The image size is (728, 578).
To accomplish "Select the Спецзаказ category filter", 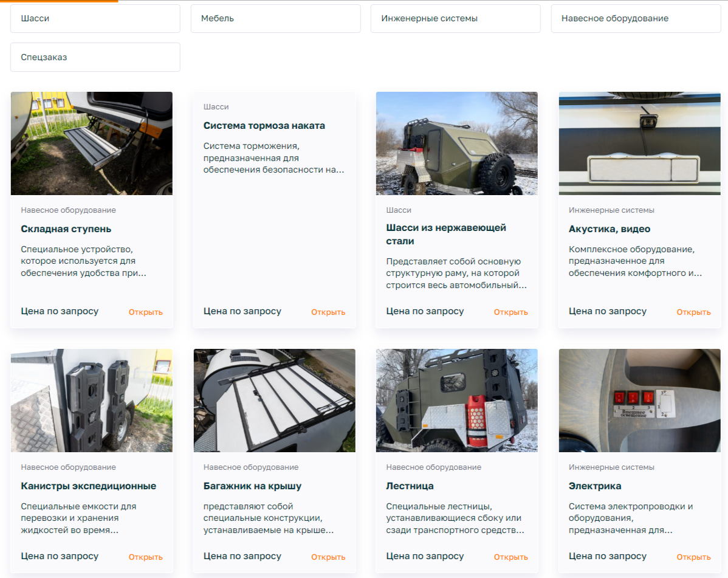I will (95, 57).
